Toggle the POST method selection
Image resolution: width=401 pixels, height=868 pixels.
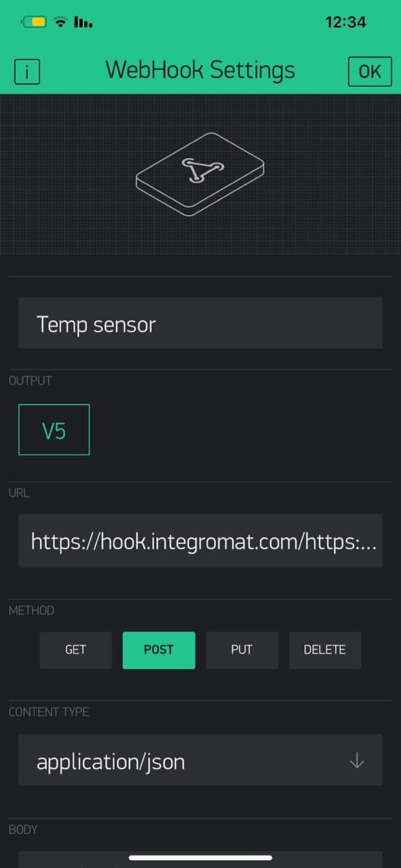click(x=159, y=650)
